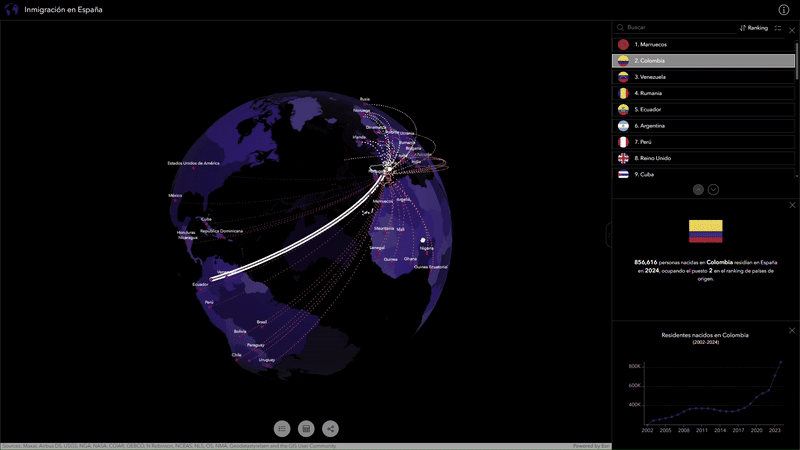Select 8. Reino Unido in the ranking
Image resolution: width=800 pixels, height=450 pixels.
[x=703, y=158]
